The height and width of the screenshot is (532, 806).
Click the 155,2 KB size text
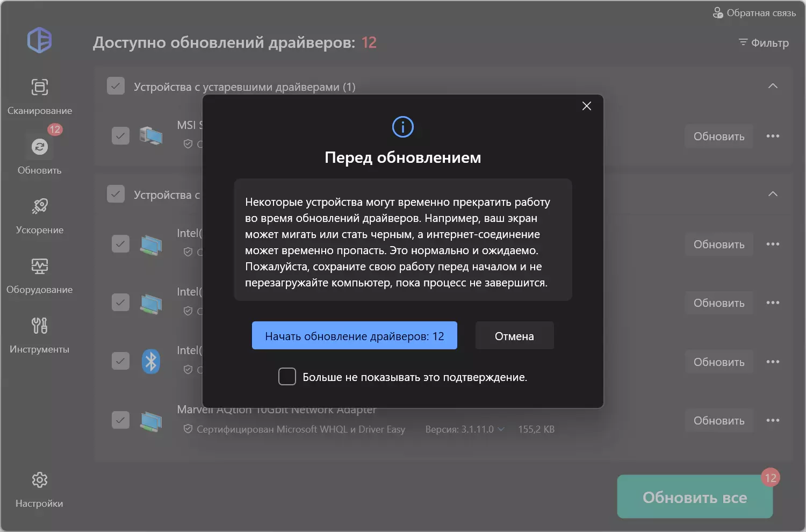point(536,429)
